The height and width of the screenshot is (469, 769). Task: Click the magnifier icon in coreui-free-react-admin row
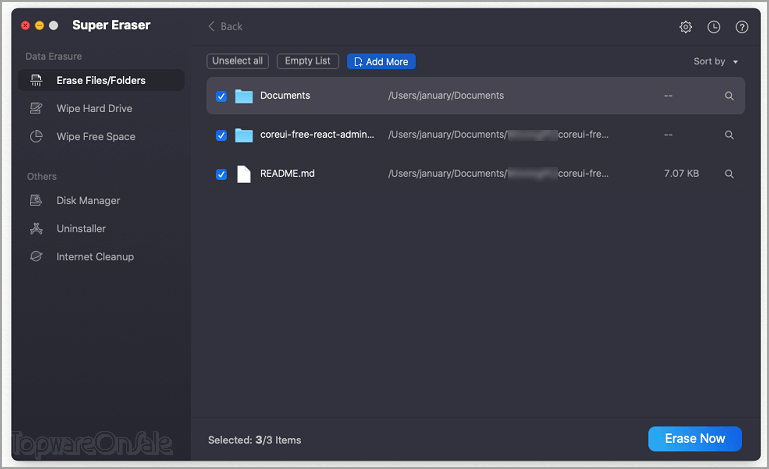click(729, 134)
